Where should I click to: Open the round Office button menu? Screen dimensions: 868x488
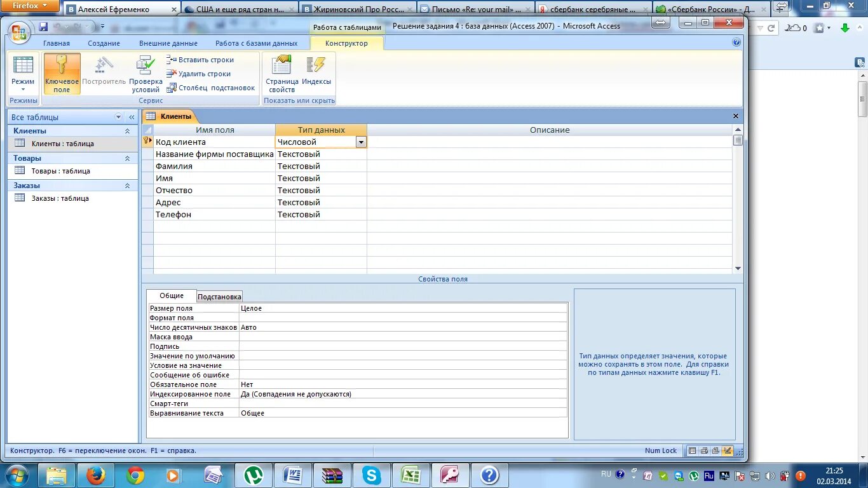19,32
